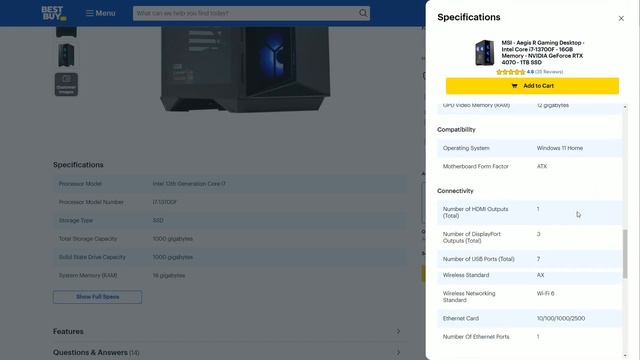Click the 'Wi-Fi 6' value
Viewport: 640px width, 360px height.
[545, 293]
